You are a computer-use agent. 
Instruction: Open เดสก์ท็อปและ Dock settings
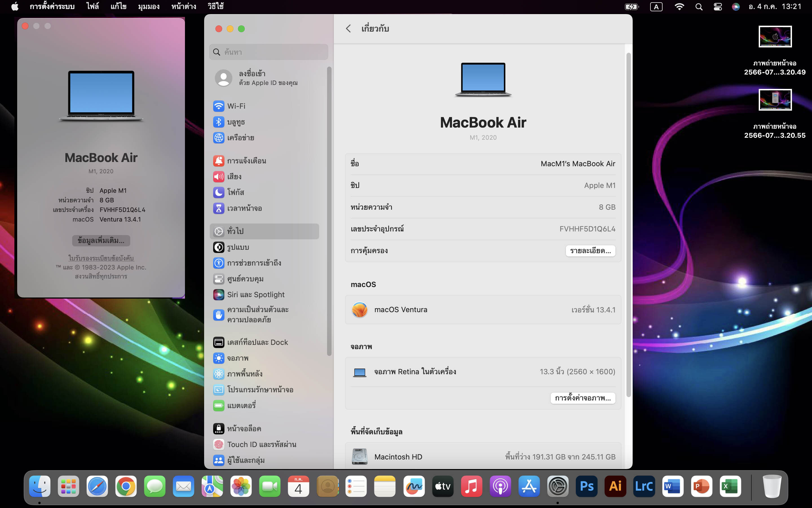pyautogui.click(x=264, y=342)
